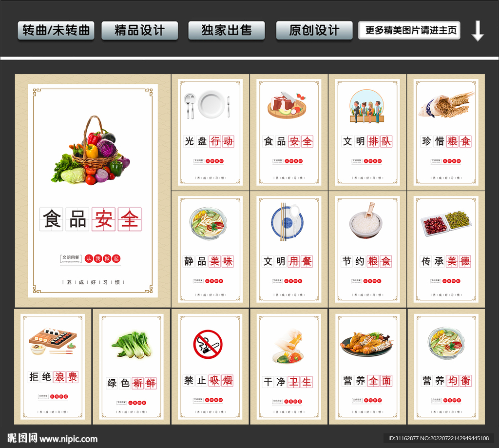This screenshot has width=499, height=448.
Task: Click the 精品设计 button
Action: click(140, 31)
